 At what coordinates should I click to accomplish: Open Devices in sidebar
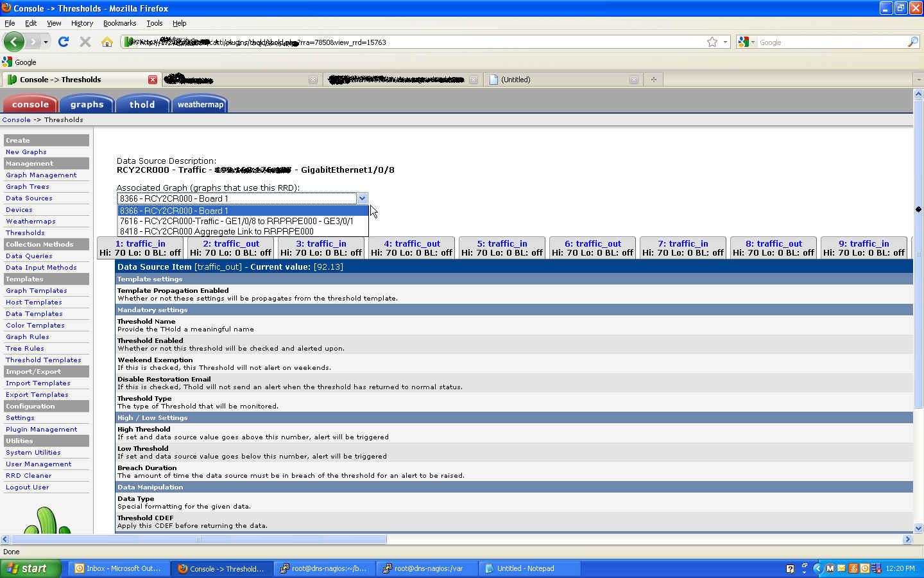pos(19,209)
